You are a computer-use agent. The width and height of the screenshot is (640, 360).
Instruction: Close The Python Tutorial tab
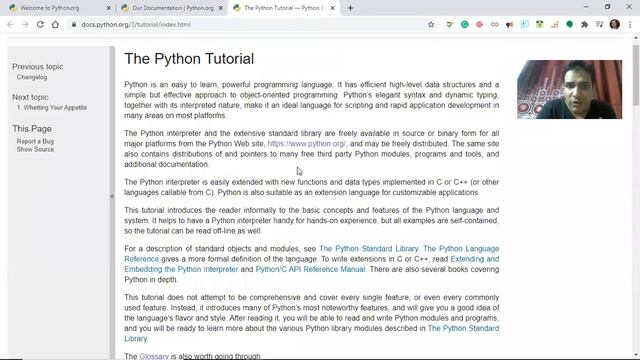(333, 8)
